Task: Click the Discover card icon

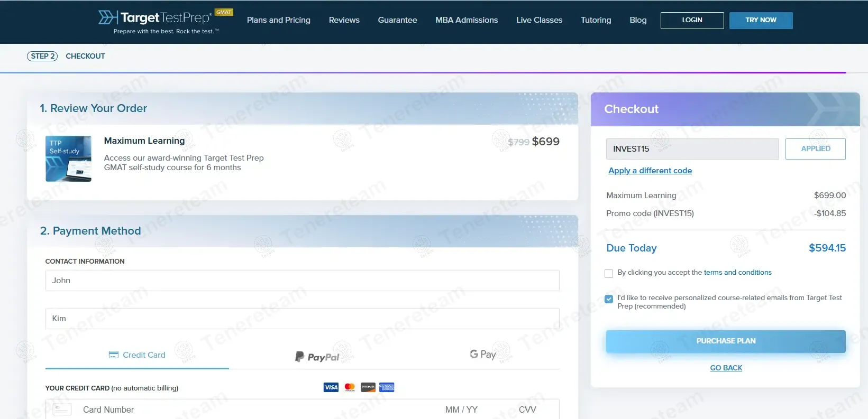Action: (368, 387)
